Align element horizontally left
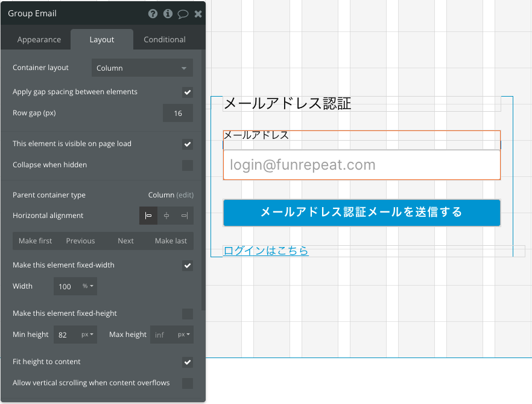The width and height of the screenshot is (532, 404). [x=148, y=216]
